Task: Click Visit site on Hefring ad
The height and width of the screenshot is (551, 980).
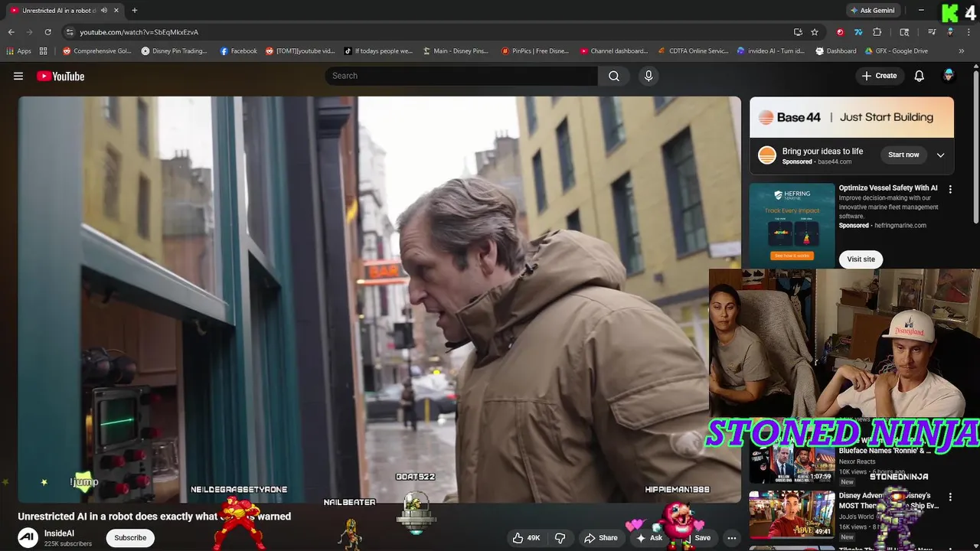Action: (x=861, y=259)
